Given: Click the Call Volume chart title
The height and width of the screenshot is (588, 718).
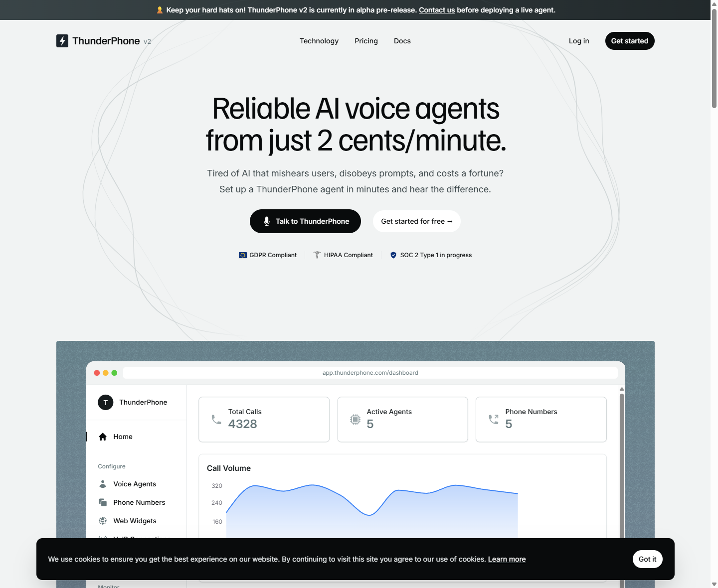Looking at the screenshot, I should pos(229,468).
